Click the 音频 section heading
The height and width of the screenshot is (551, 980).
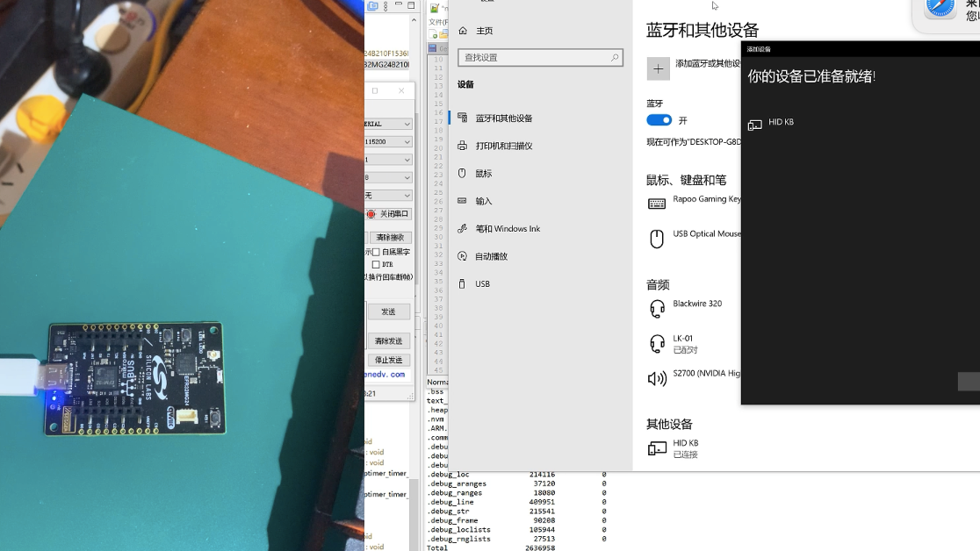658,285
